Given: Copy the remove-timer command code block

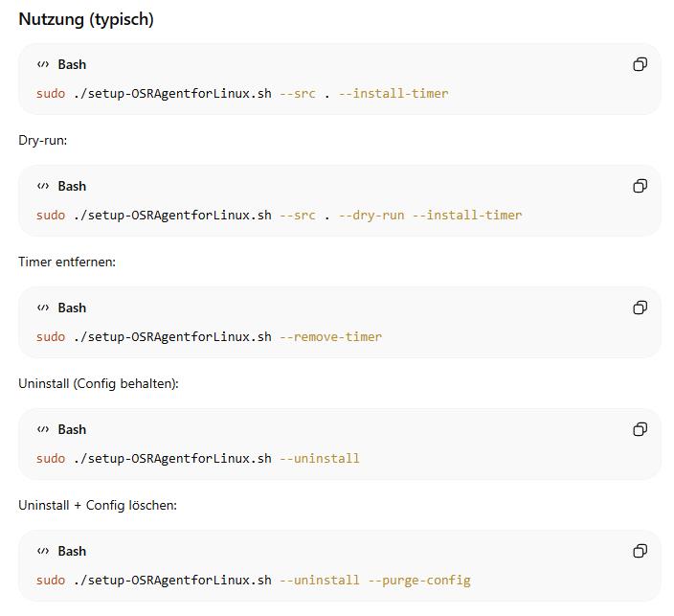Looking at the screenshot, I should coord(640,308).
